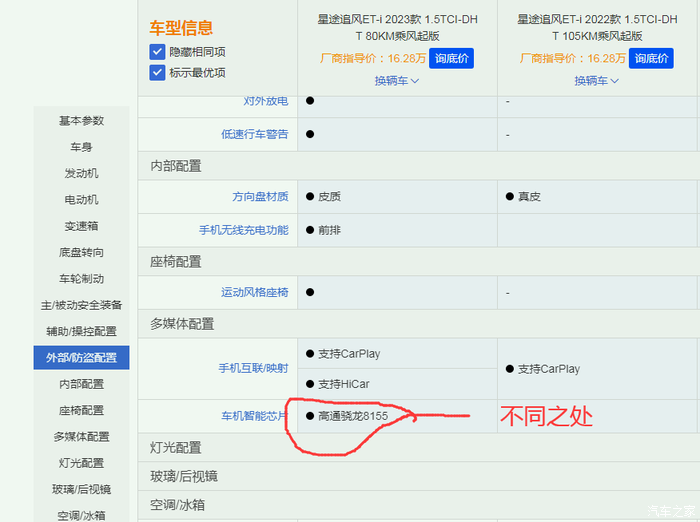The image size is (700, 522).
Task: Navigate to 底盘转向 section
Action: pos(81,252)
